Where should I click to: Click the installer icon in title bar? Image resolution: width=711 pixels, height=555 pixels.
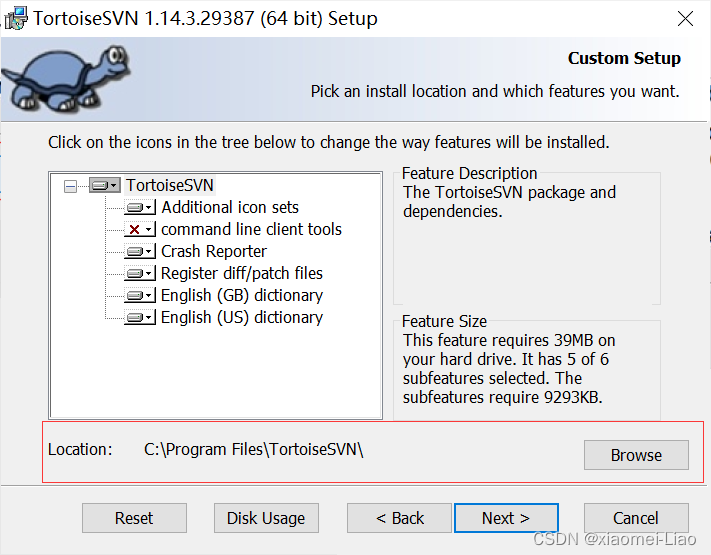(x=16, y=19)
